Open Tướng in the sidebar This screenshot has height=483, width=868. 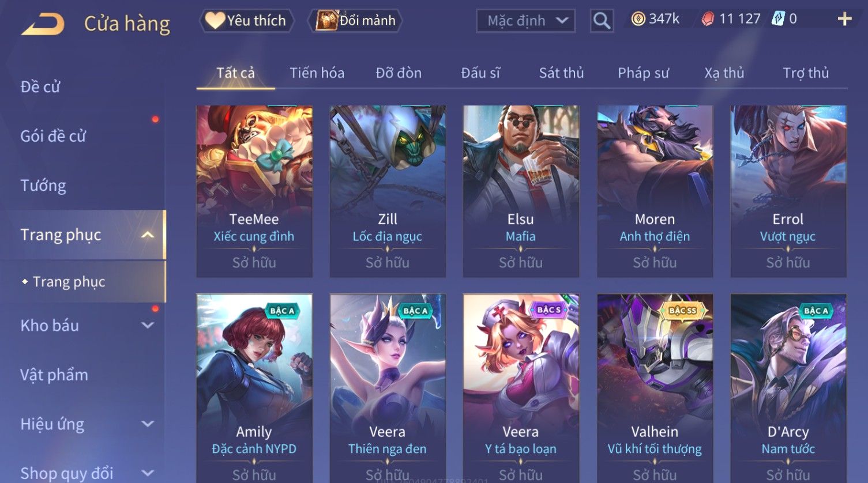43,186
